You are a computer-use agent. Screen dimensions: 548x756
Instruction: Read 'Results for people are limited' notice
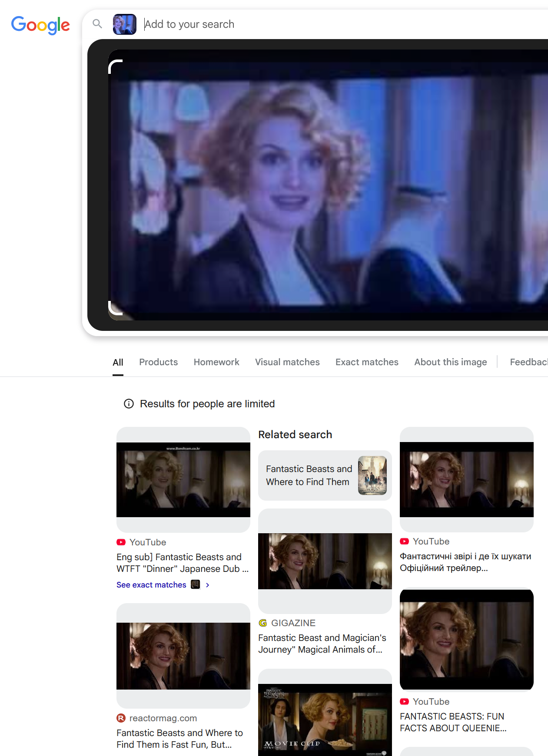pyautogui.click(x=207, y=404)
